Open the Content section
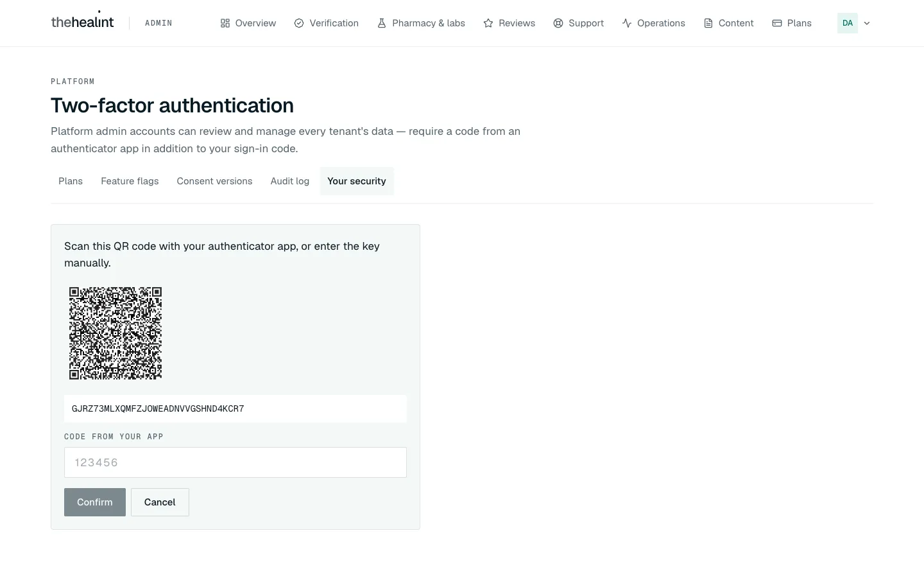 click(x=729, y=23)
